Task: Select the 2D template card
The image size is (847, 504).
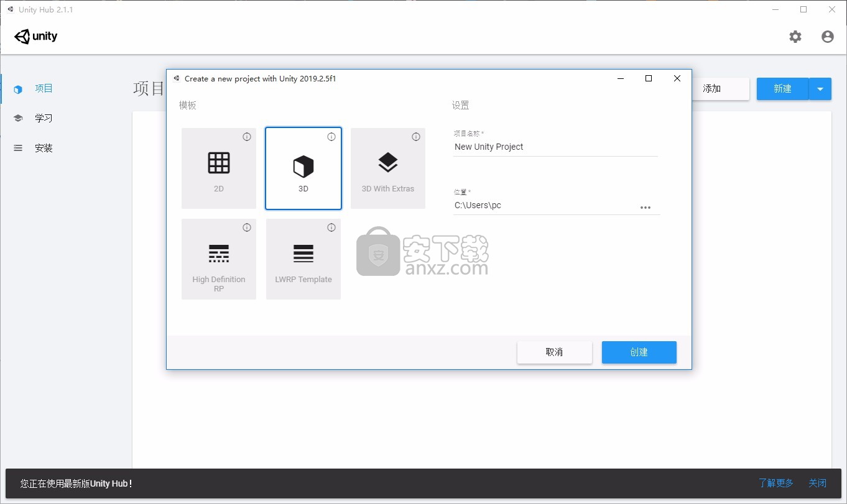Action: pos(219,168)
